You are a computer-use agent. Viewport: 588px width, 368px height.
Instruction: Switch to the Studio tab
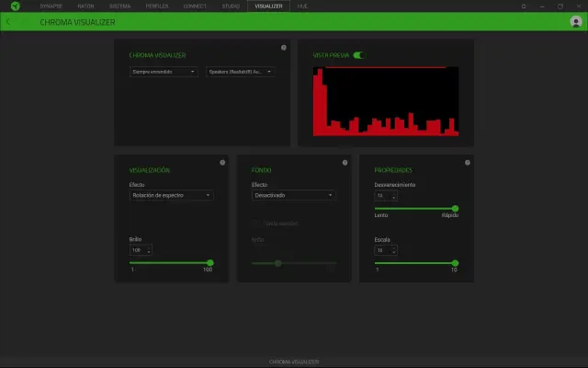coord(232,6)
